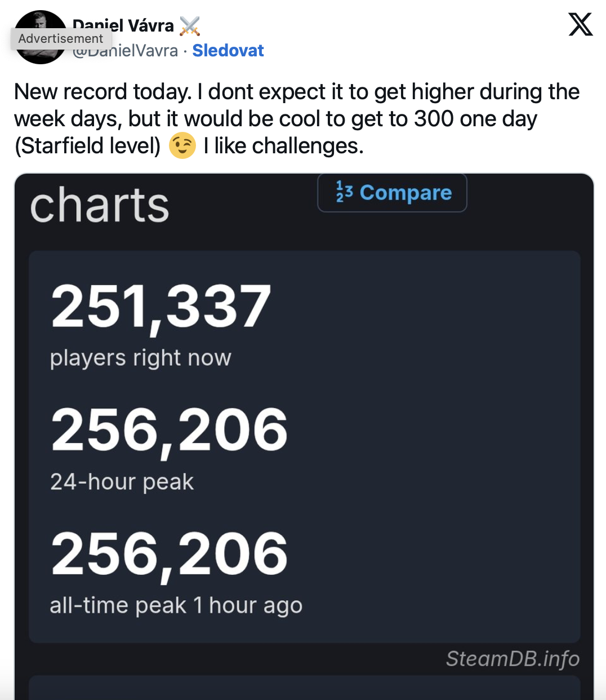Click the "24-hour peak" label
The width and height of the screenshot is (606, 700).
pyautogui.click(x=122, y=482)
